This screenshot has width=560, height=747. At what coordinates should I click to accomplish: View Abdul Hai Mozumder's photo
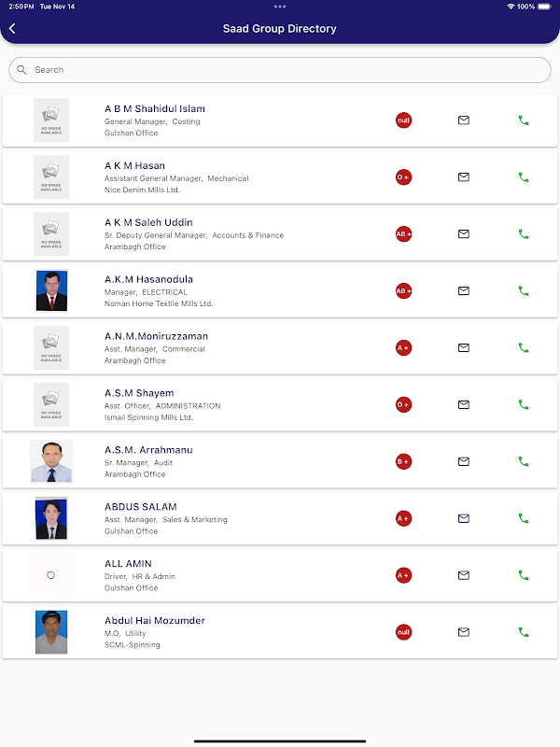(51, 632)
